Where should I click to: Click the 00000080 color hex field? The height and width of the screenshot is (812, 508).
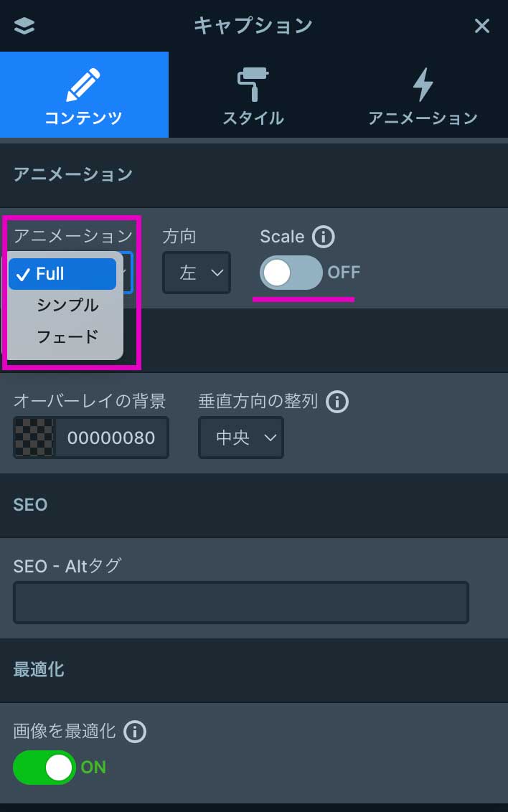110,438
